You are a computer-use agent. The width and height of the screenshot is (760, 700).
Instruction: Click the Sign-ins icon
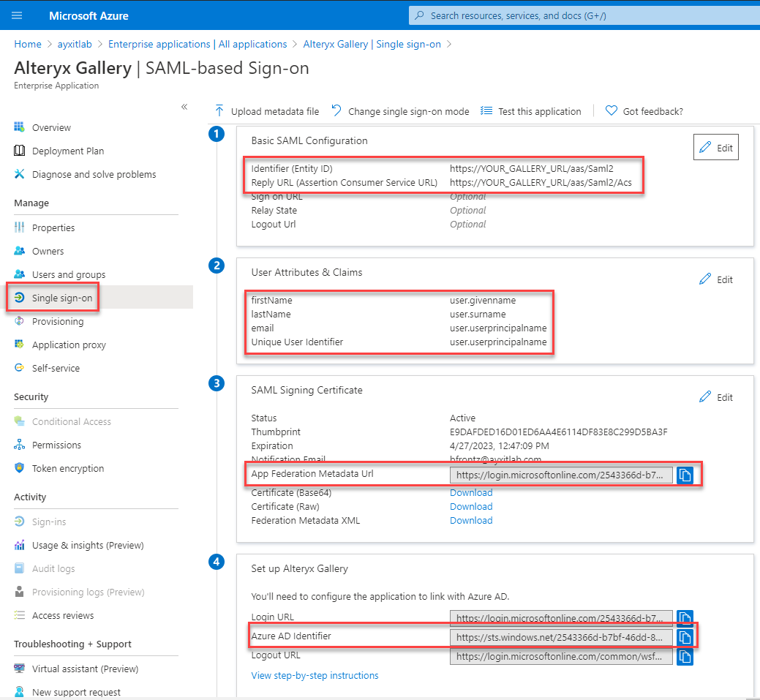pos(20,522)
